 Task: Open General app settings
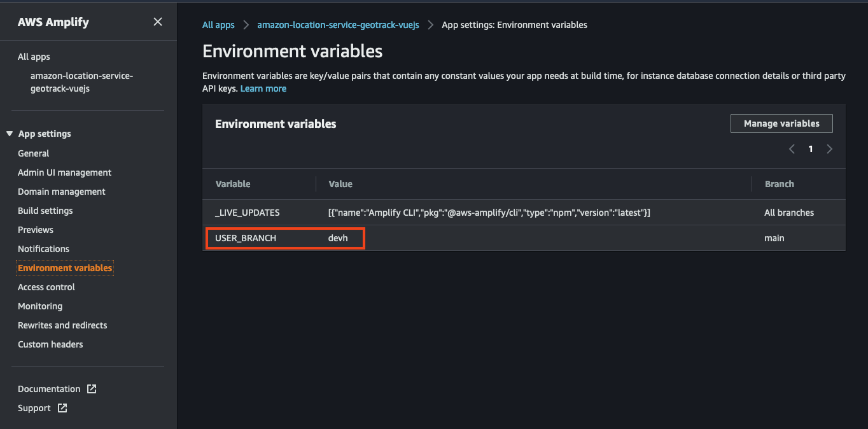pyautogui.click(x=33, y=153)
